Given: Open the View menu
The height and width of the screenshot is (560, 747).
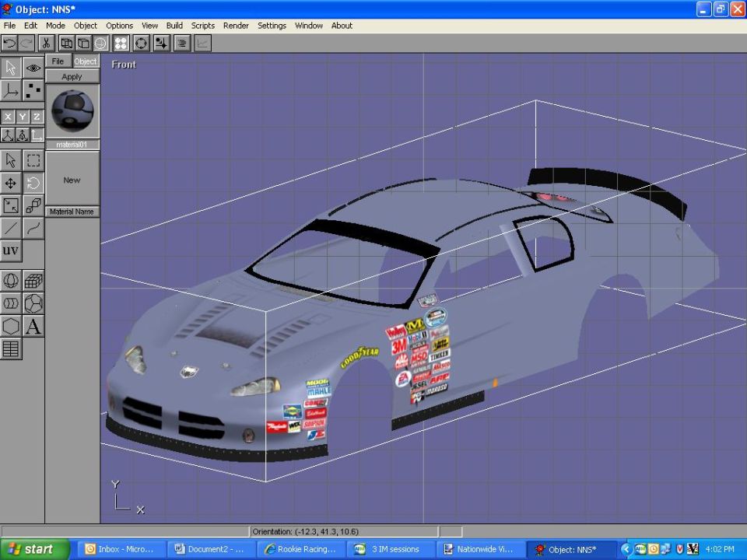Looking at the screenshot, I should [x=149, y=26].
